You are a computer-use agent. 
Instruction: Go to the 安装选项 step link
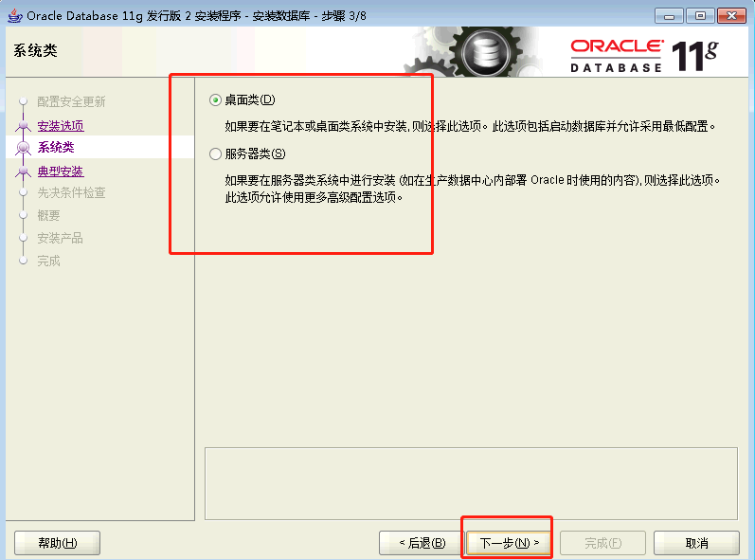pyautogui.click(x=61, y=126)
